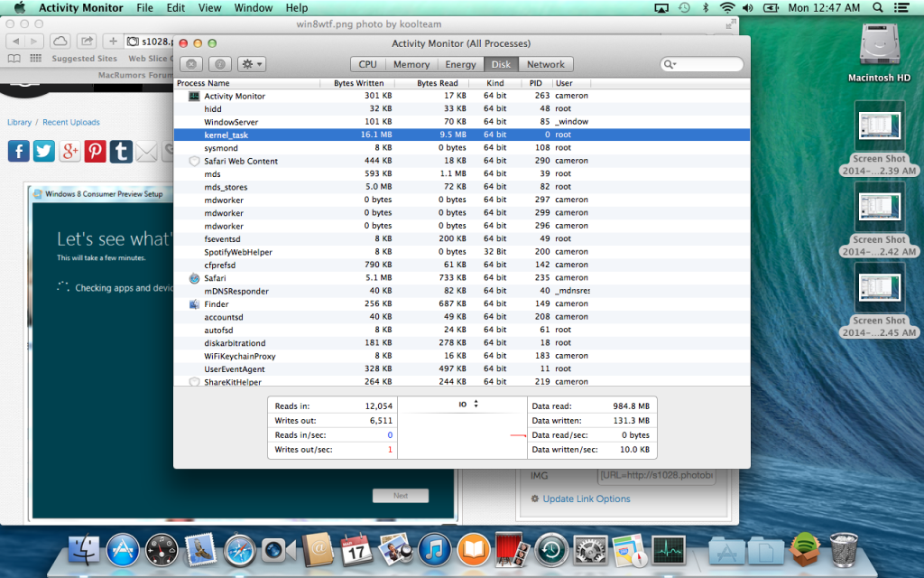This screenshot has height=578, width=924.
Task: Switch to the Network tab
Action: pos(546,64)
